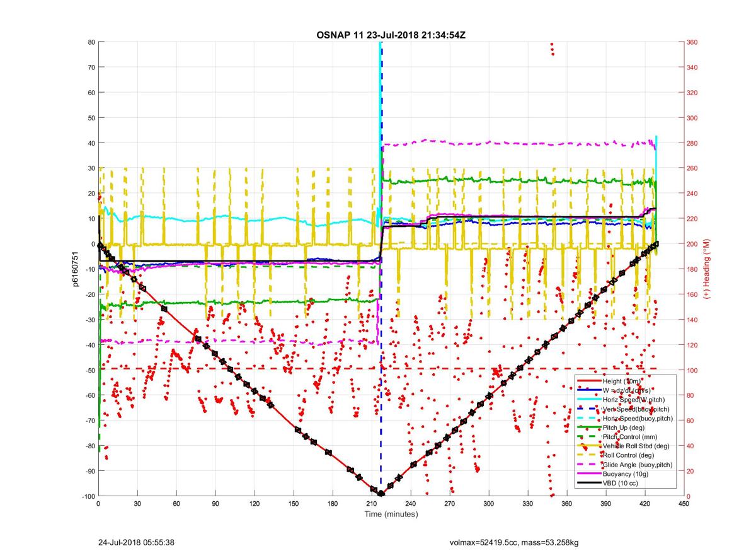
Task: Click the footer text "volmax=52419.5cc, mass=53.258kg"
Action: tap(513, 542)
